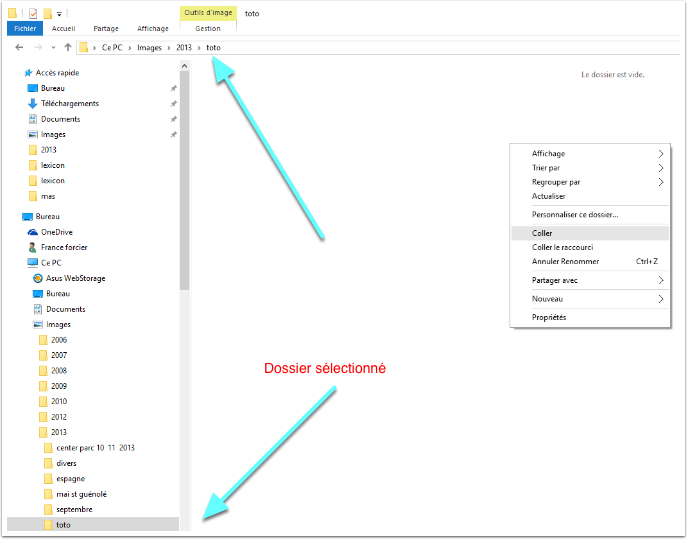
Task: Click the Accès rapide star item
Action: coord(57,73)
